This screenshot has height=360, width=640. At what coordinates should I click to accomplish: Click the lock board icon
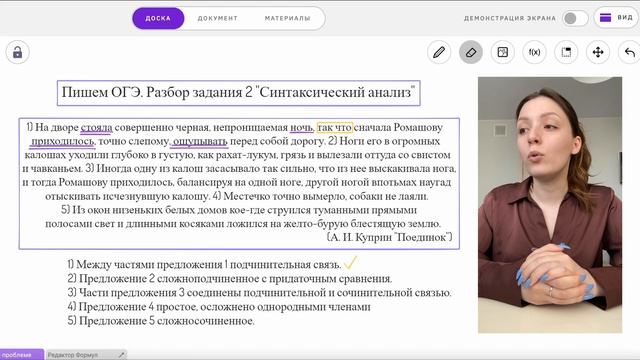(x=18, y=52)
